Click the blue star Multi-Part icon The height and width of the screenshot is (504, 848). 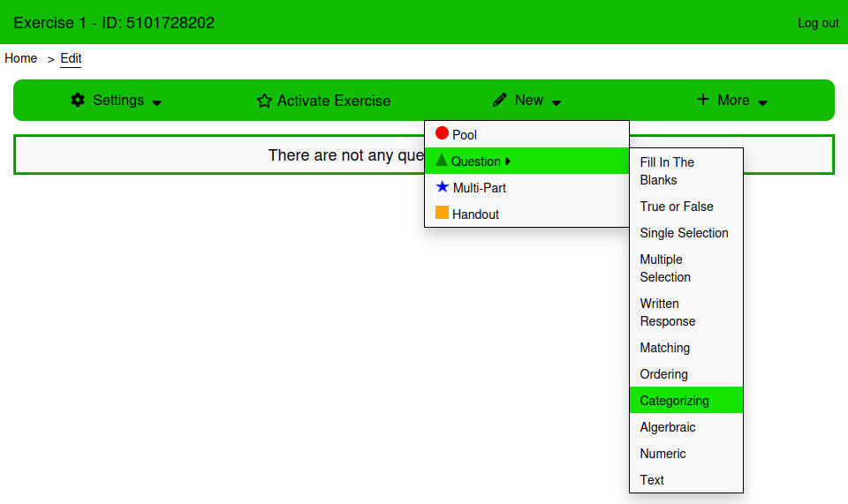(x=443, y=187)
